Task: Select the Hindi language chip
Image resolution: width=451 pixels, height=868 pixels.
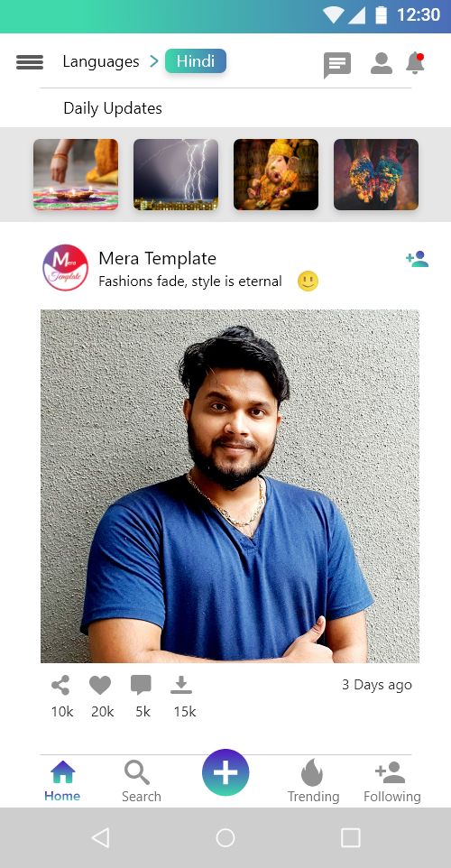Action: tap(196, 60)
